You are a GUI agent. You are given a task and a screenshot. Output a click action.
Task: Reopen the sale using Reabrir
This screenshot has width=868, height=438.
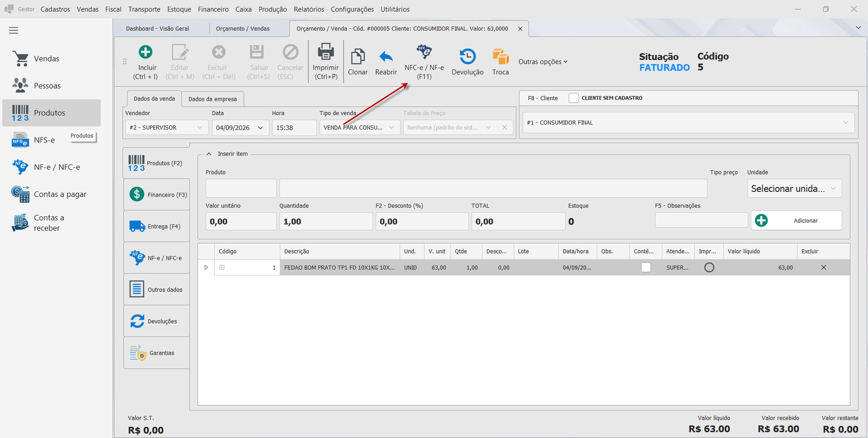click(386, 61)
